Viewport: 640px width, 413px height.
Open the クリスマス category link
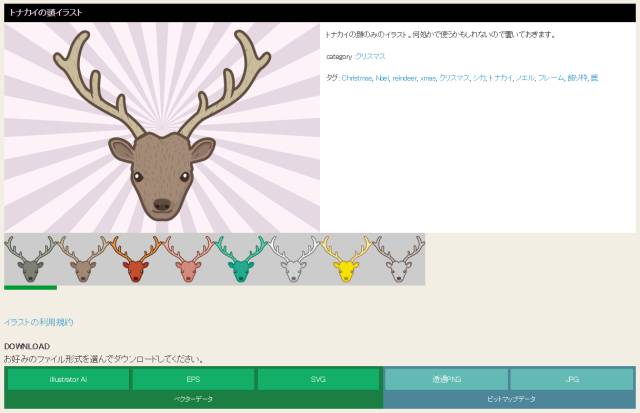coord(370,57)
